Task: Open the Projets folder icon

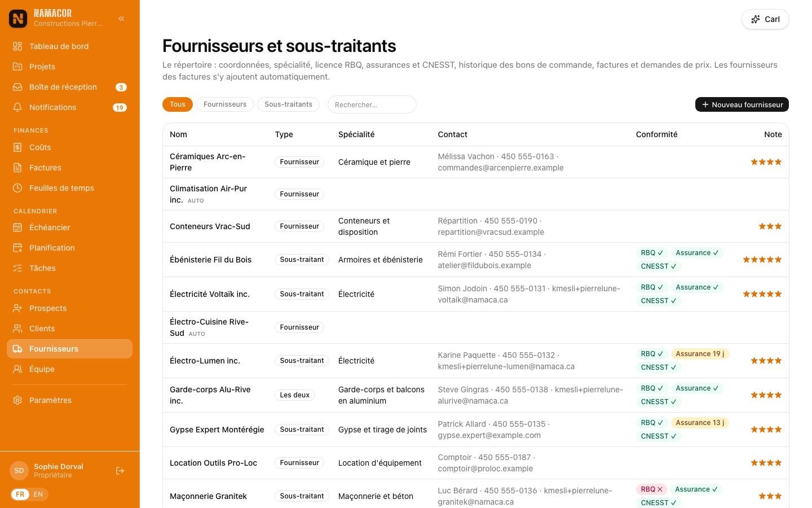Action: [x=17, y=67]
